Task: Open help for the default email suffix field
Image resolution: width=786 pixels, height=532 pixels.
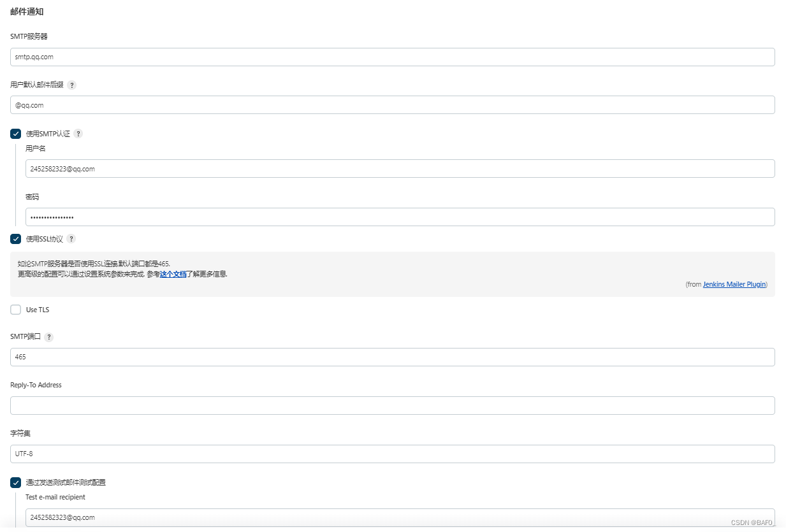Action: 71,85
